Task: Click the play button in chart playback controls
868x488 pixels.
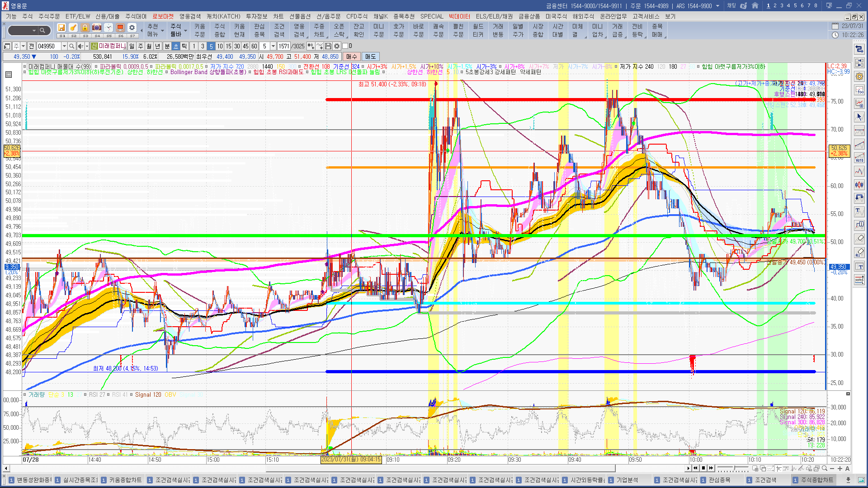Action: pos(689,468)
